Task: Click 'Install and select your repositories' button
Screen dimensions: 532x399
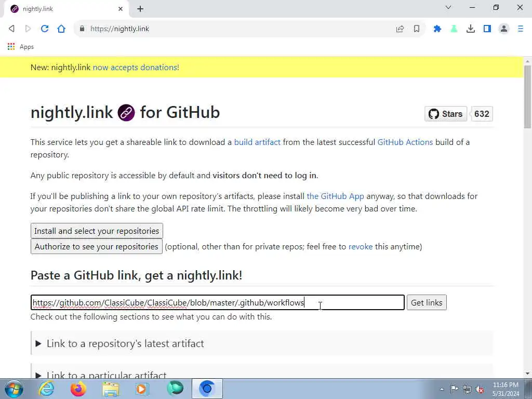Action: (97, 231)
